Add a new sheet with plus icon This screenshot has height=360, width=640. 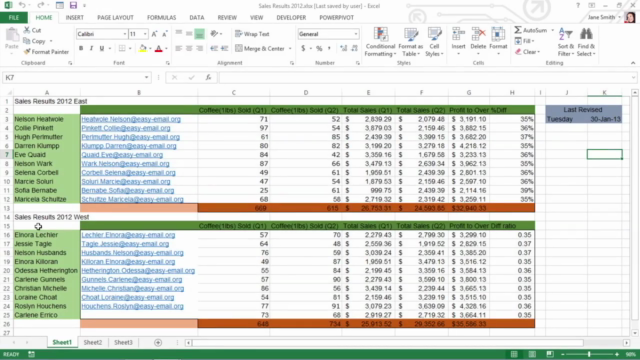click(158, 342)
